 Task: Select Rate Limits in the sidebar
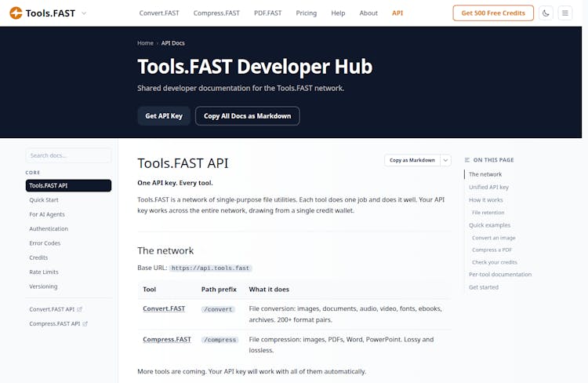point(44,272)
